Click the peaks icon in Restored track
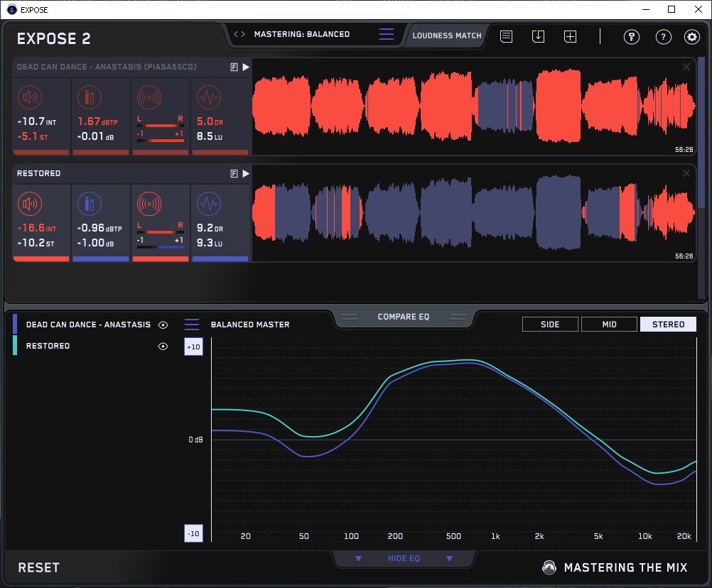The image size is (712, 588). 90,204
